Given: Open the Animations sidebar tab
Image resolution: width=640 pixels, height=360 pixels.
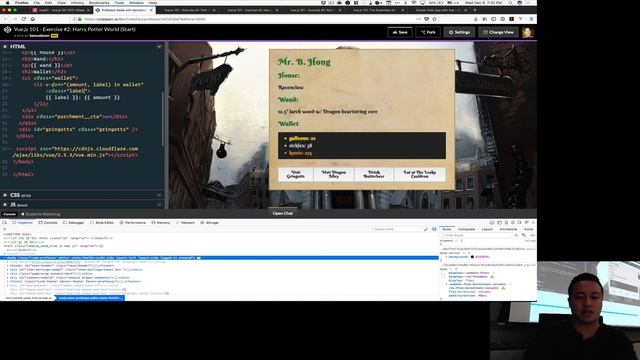Looking at the screenshot, I should point(508,229).
